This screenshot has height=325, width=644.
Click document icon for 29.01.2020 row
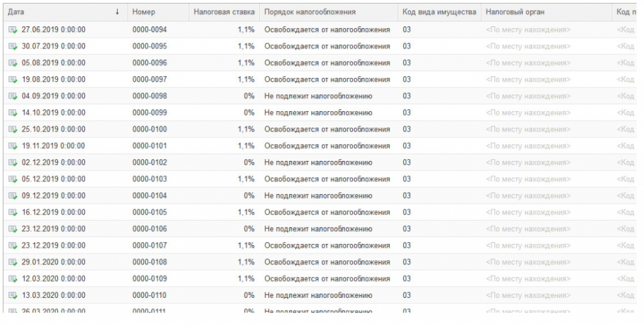coord(13,262)
